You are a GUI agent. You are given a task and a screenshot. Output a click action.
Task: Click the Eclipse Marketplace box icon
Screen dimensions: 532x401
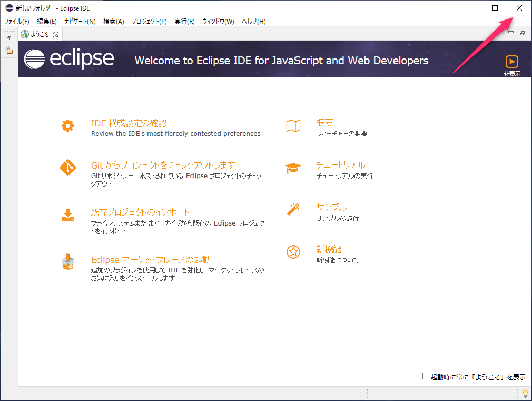coord(68,262)
